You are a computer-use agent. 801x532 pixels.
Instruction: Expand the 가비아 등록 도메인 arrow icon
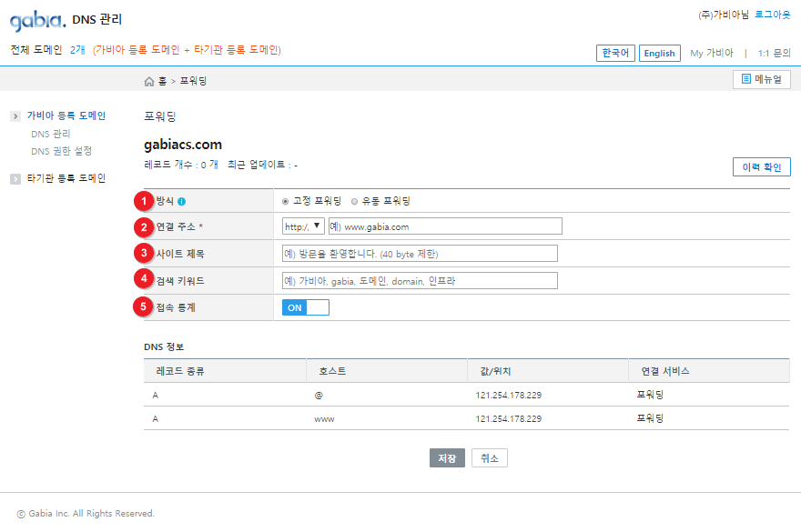click(x=15, y=116)
